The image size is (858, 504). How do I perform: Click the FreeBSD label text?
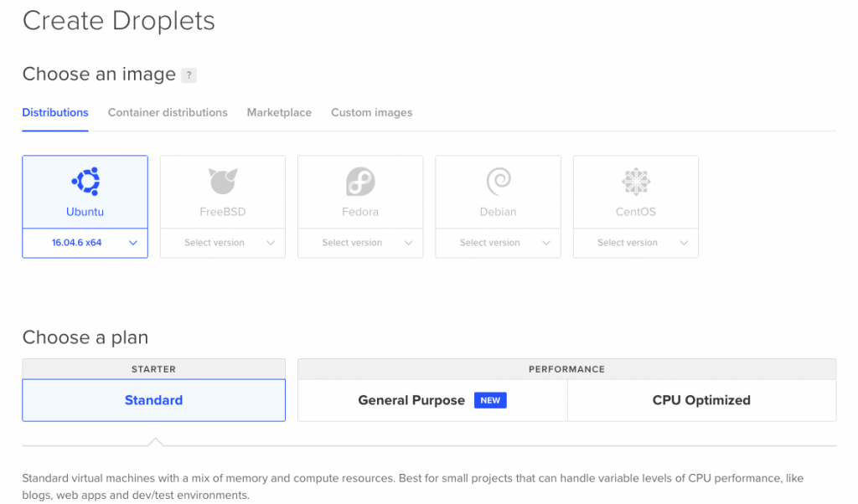coord(223,212)
